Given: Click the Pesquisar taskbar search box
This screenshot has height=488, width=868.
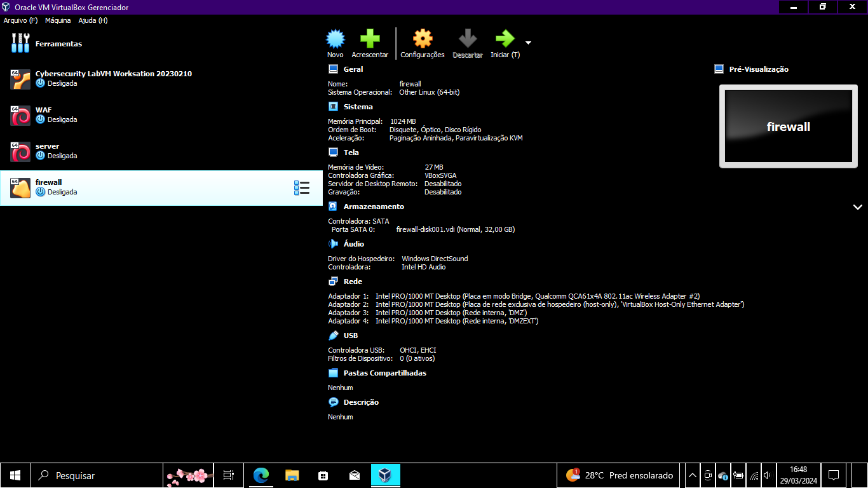Looking at the screenshot, I should pyautogui.click(x=97, y=475).
